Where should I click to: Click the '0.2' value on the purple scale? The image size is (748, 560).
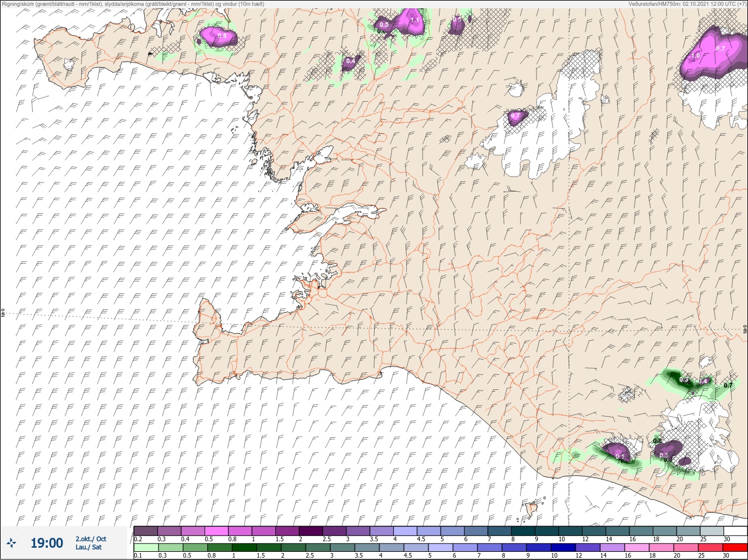[x=138, y=539]
